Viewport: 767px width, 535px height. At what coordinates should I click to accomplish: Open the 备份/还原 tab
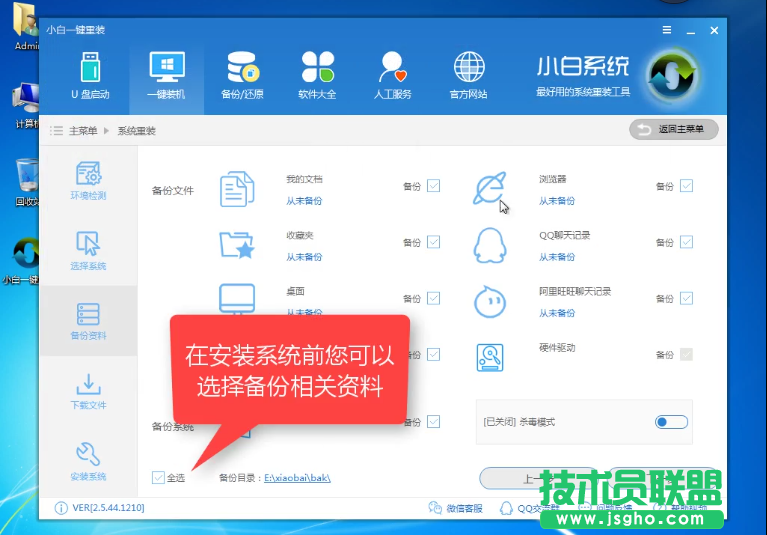243,76
